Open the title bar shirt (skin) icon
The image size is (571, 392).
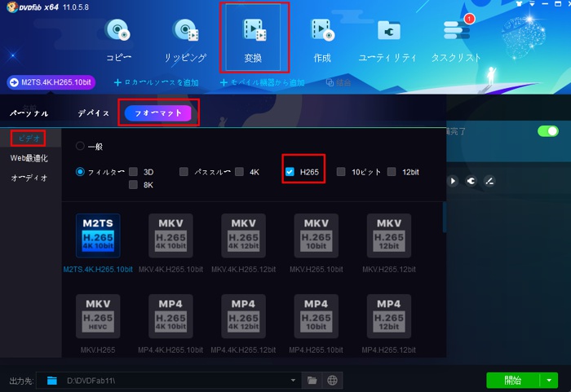520,3
